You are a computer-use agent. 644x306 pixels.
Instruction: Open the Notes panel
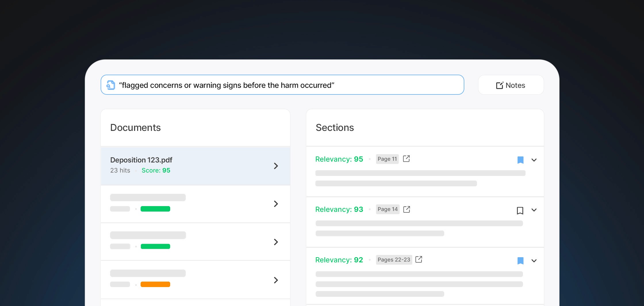click(x=511, y=85)
